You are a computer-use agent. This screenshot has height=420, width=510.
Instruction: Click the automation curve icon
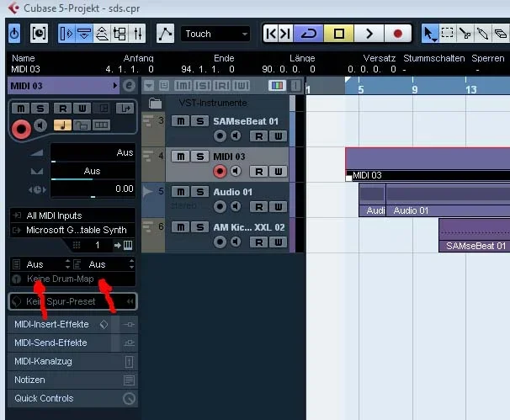(165, 33)
